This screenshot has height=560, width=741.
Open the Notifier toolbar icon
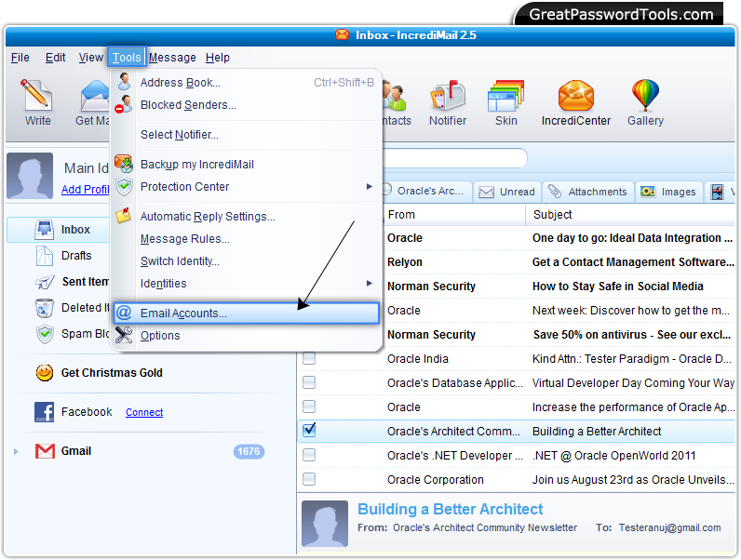pos(448,96)
